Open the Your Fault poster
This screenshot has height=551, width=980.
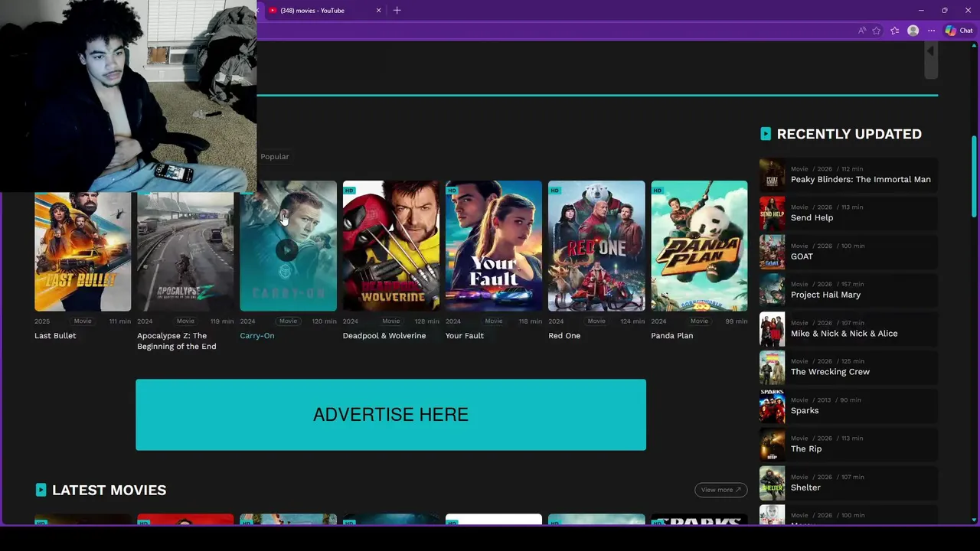(494, 246)
